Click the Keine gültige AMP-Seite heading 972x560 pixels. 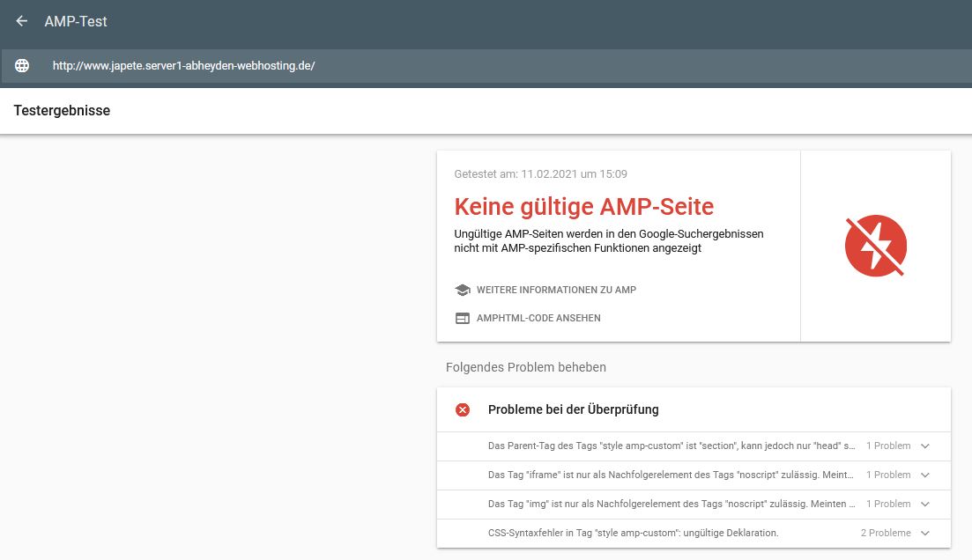(583, 207)
